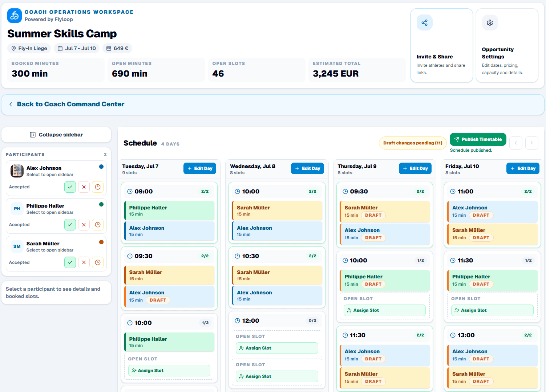
Task: Publish the timetable
Action: tap(478, 139)
